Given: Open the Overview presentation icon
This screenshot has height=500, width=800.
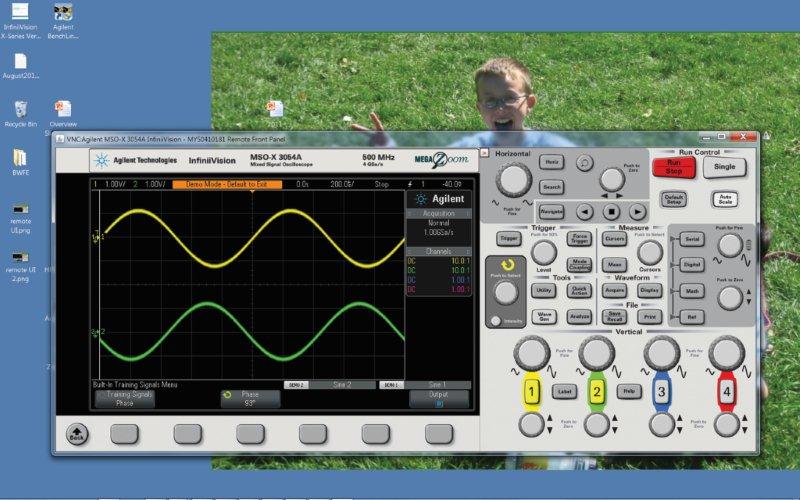Looking at the screenshot, I should coord(63,113).
